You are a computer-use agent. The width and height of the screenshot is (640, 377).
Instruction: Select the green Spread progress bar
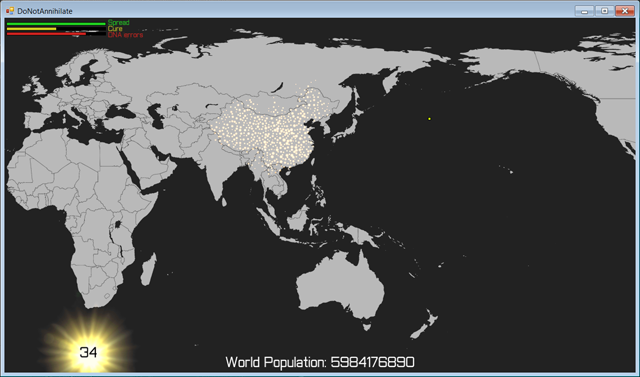pos(56,24)
